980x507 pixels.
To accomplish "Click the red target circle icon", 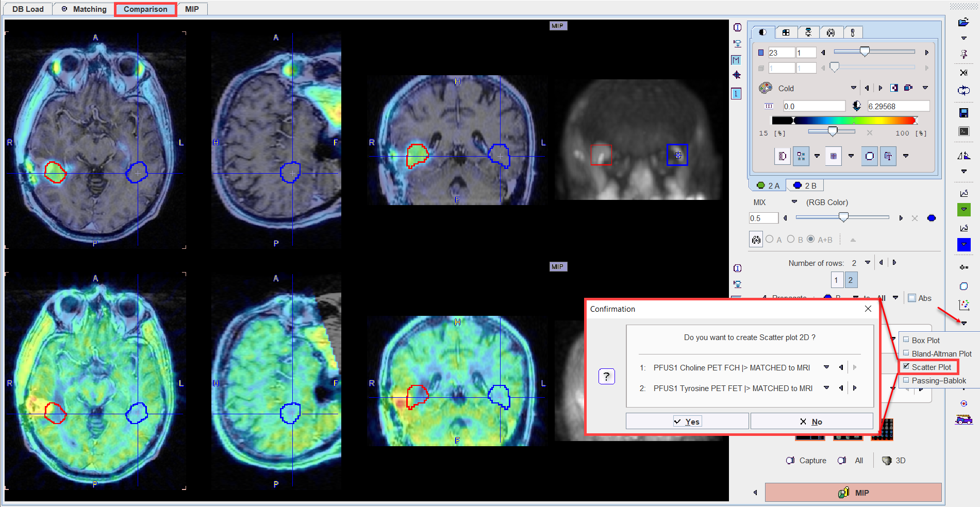I will 964,403.
